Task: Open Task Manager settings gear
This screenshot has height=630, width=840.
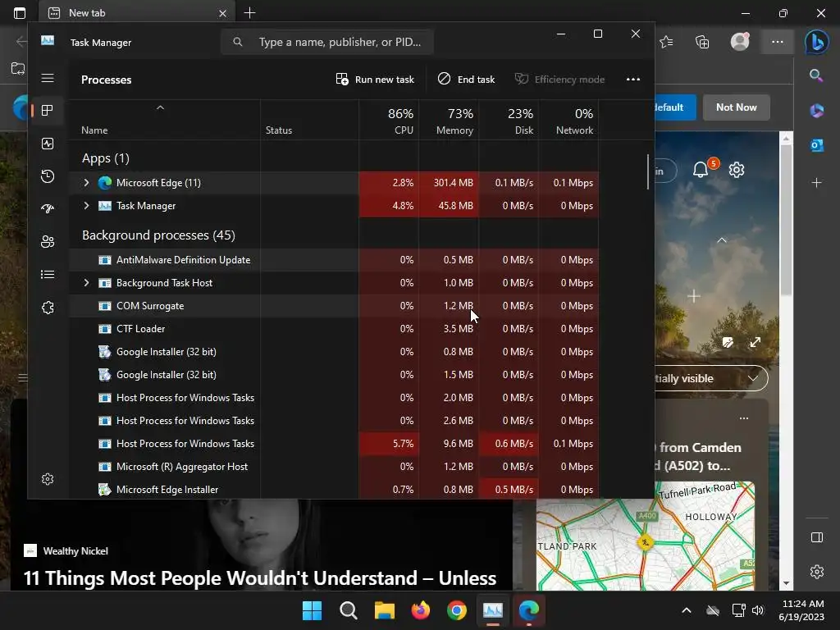Action: pos(48,479)
